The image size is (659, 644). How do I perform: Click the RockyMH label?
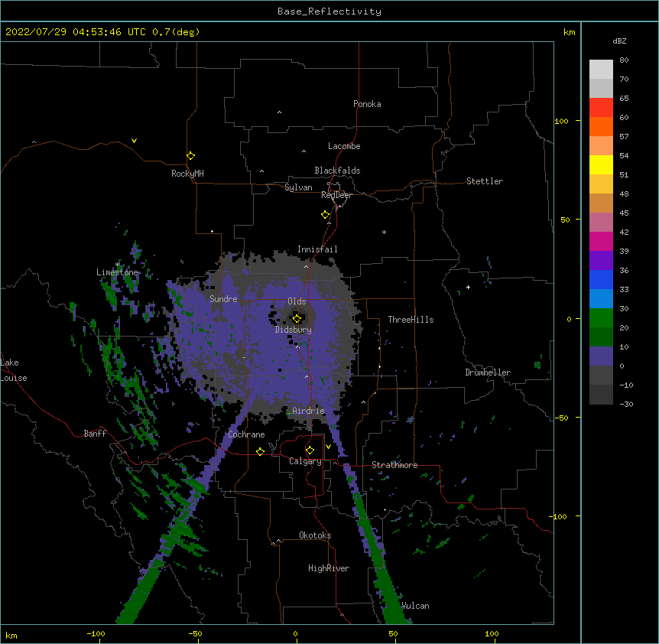pos(187,174)
